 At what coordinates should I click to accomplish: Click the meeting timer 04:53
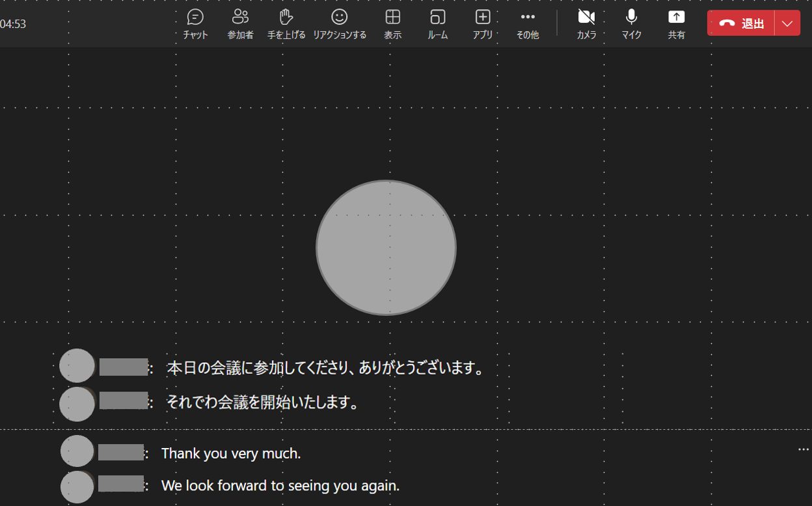(12, 24)
